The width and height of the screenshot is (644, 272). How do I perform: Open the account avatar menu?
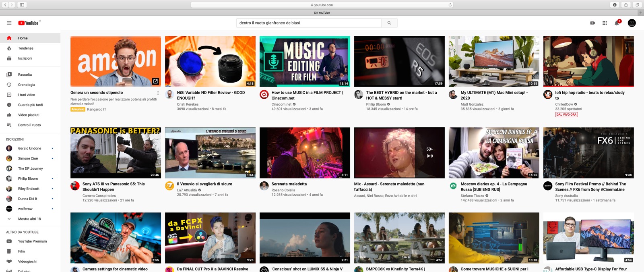(x=632, y=23)
